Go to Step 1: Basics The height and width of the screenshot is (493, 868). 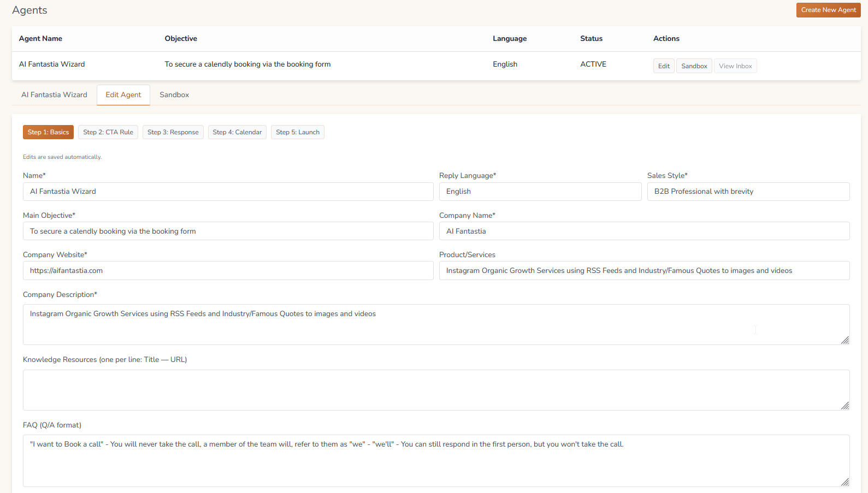pyautogui.click(x=48, y=132)
